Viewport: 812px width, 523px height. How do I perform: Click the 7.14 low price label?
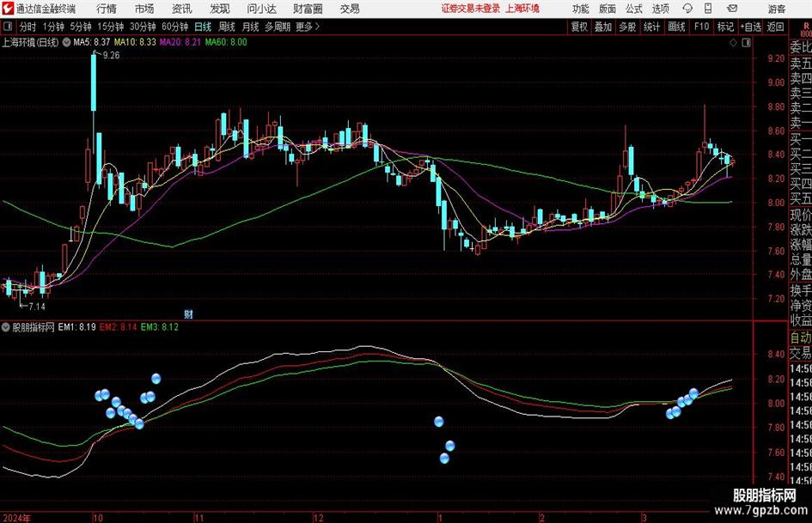pyautogui.click(x=37, y=307)
